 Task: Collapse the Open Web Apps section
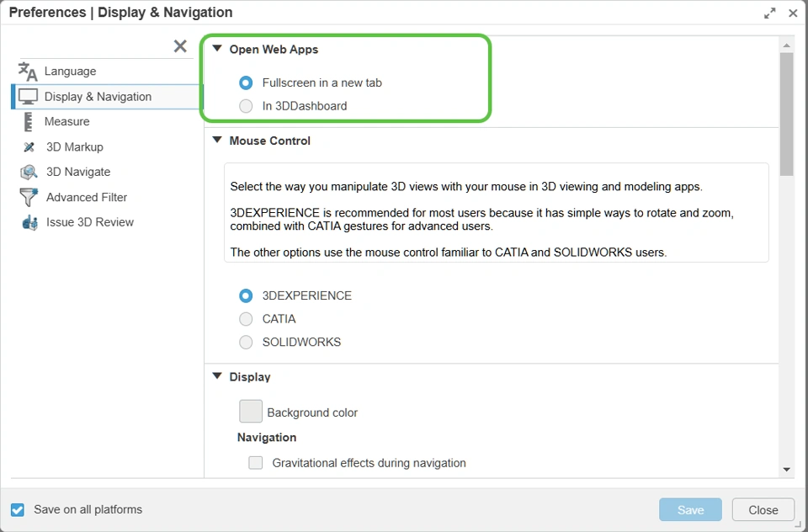(217, 50)
